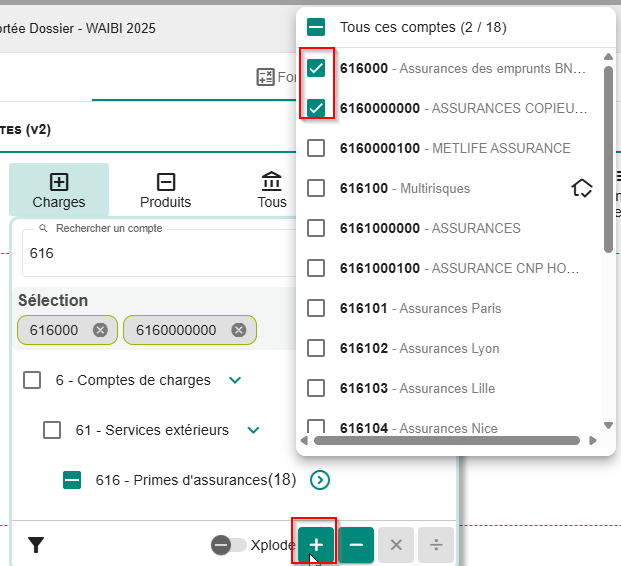Click the filter funnel icon
Image resolution: width=621 pixels, height=566 pixels.
[x=36, y=545]
